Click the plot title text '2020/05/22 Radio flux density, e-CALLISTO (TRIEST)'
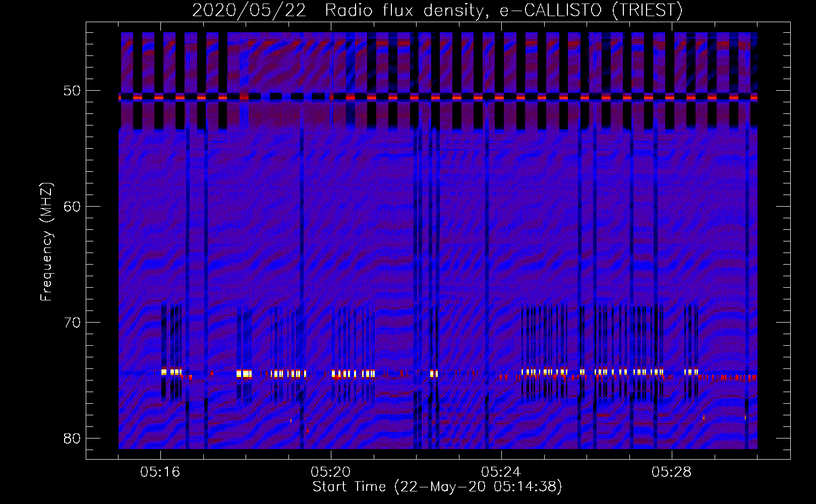816x504 pixels. [437, 11]
